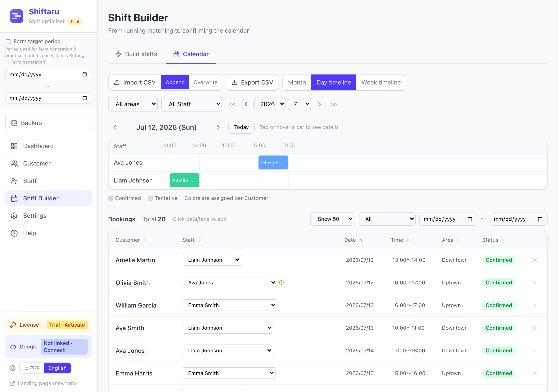
Task: Delete the Ava Jones booking row
Action: point(535,350)
